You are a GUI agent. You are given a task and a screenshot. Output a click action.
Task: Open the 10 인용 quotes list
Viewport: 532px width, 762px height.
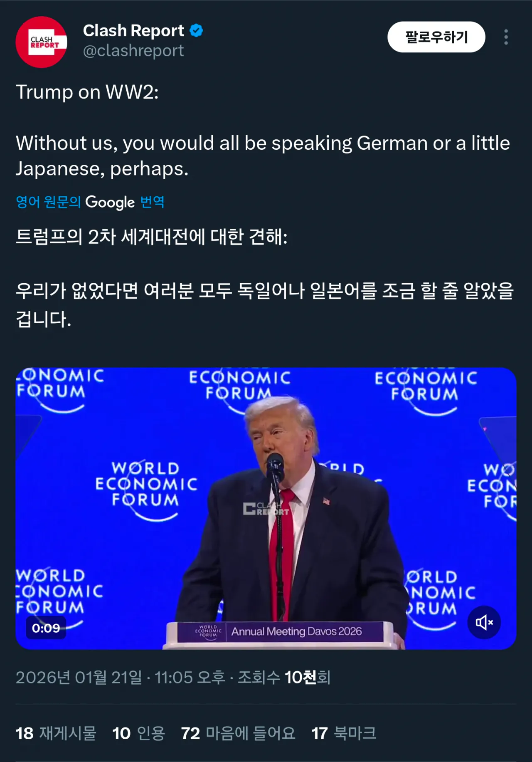[x=139, y=733]
